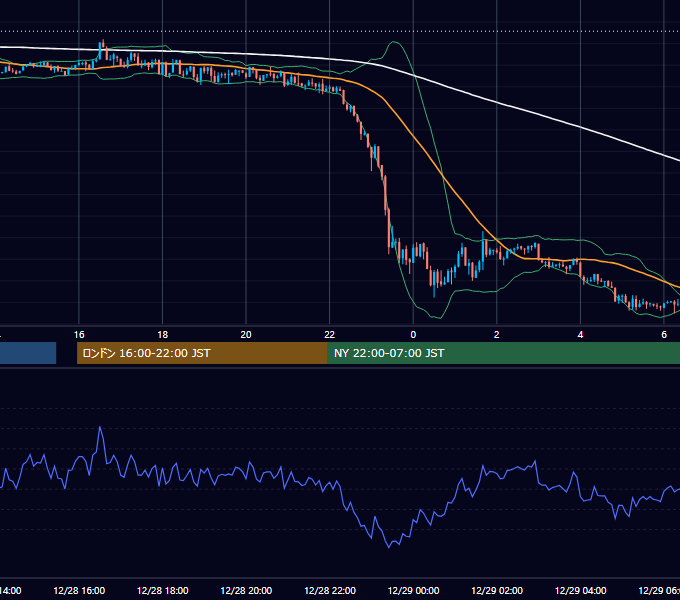This screenshot has height=600, width=680.
Task: Click the 12/29 04:00 date label
Action: pyautogui.click(x=580, y=590)
